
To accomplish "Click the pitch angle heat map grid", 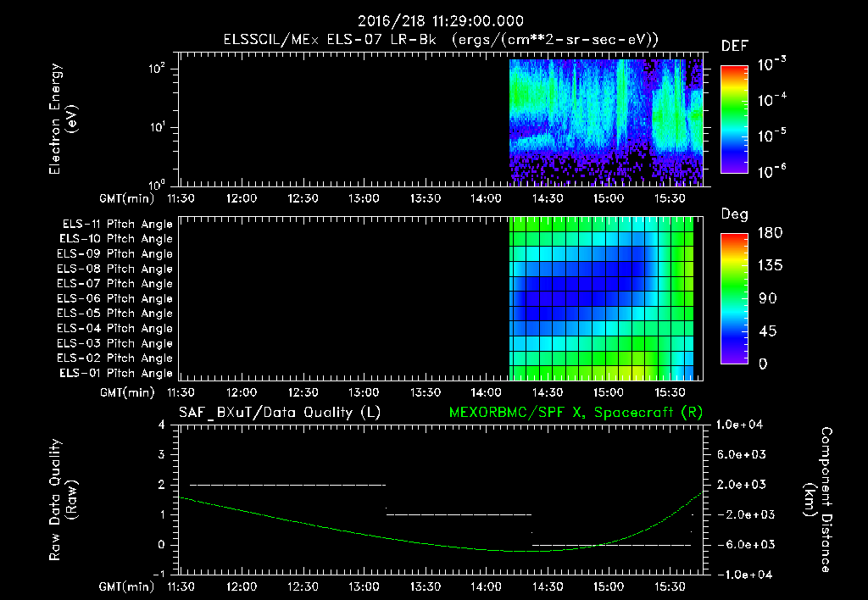I will click(601, 298).
